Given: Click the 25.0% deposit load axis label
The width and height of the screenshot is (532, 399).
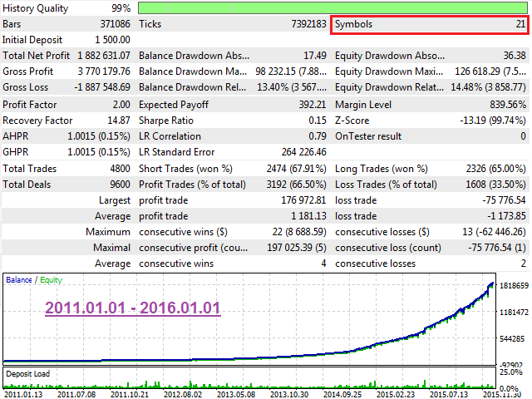Looking at the screenshot, I should (x=510, y=372).
